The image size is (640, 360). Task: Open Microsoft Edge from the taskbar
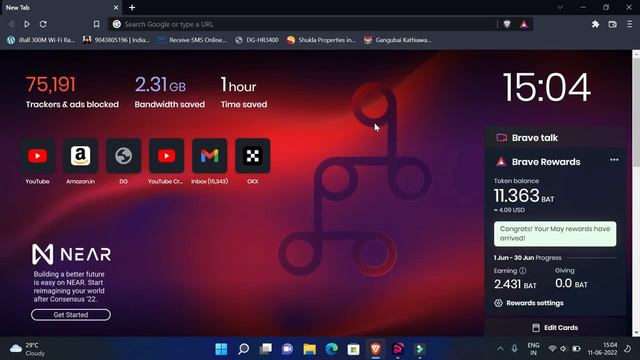coord(331,349)
